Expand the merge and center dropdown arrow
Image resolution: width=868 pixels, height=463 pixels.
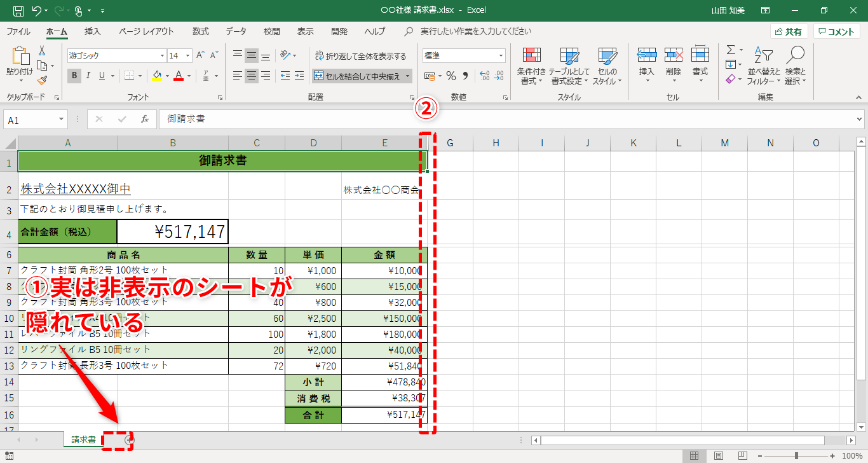[407, 76]
